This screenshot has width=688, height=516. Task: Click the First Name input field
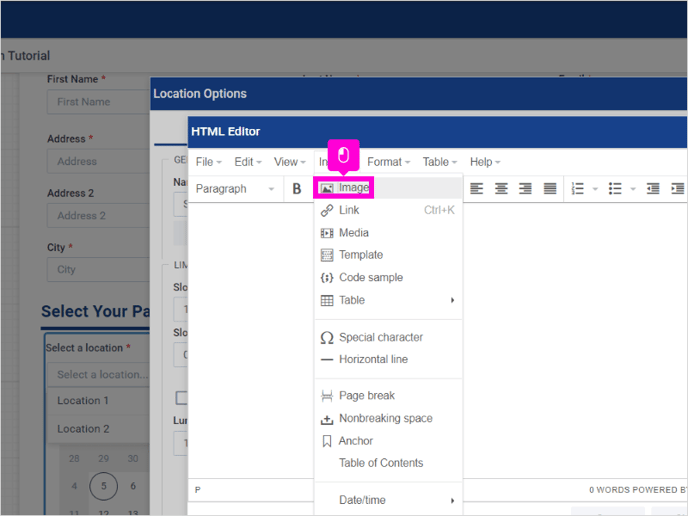click(x=99, y=102)
